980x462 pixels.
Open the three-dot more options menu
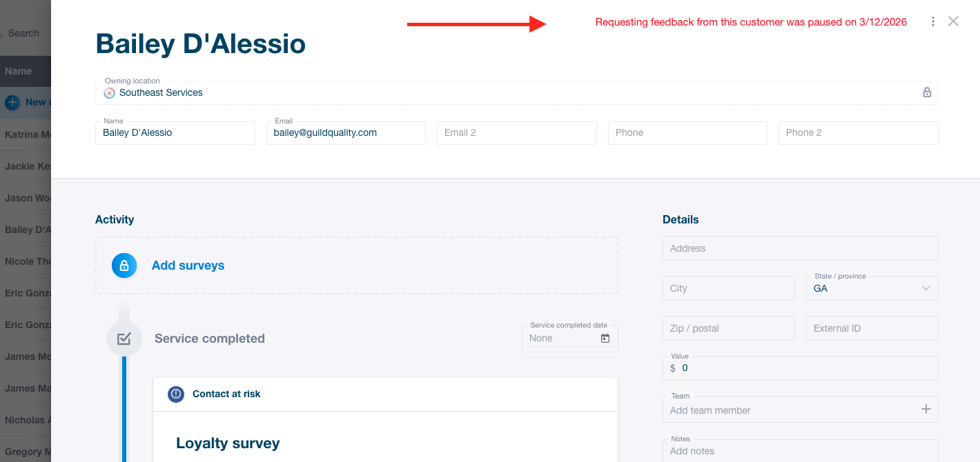[x=933, y=21]
